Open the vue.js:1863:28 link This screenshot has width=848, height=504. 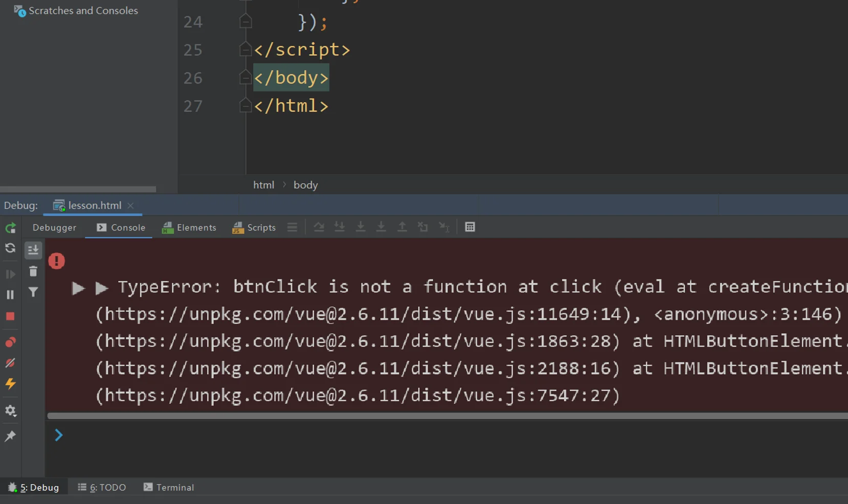(x=358, y=341)
